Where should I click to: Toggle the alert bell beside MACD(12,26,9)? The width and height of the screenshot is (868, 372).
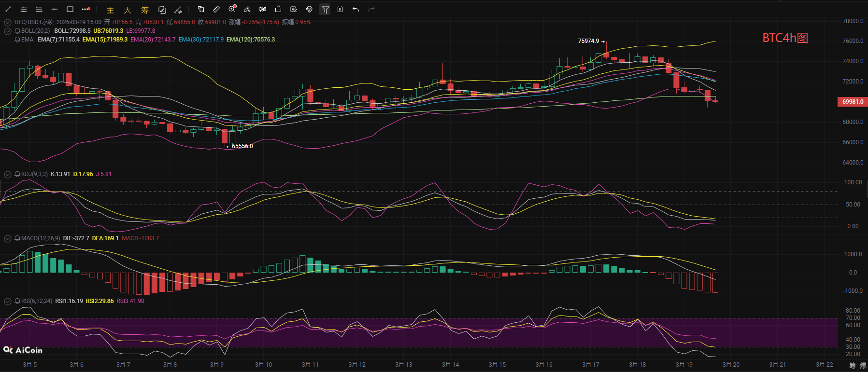[17, 238]
